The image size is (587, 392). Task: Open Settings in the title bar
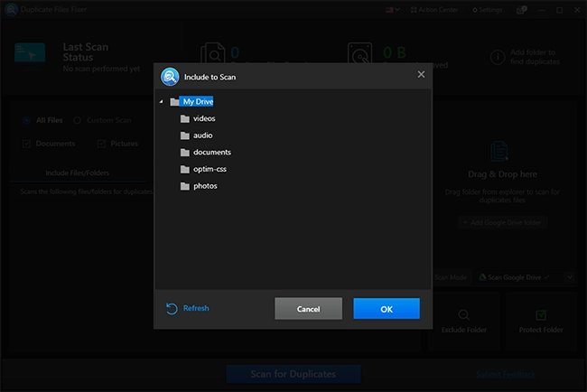[x=487, y=10]
